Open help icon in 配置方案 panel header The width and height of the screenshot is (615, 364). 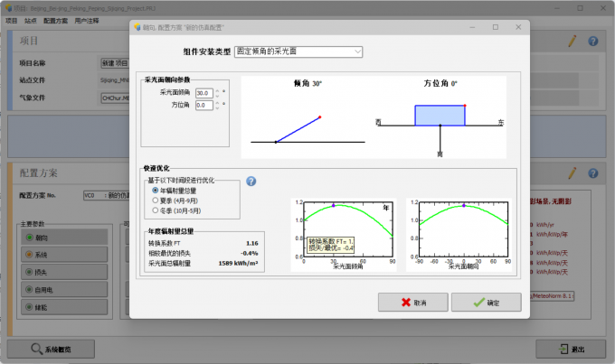[593, 171]
